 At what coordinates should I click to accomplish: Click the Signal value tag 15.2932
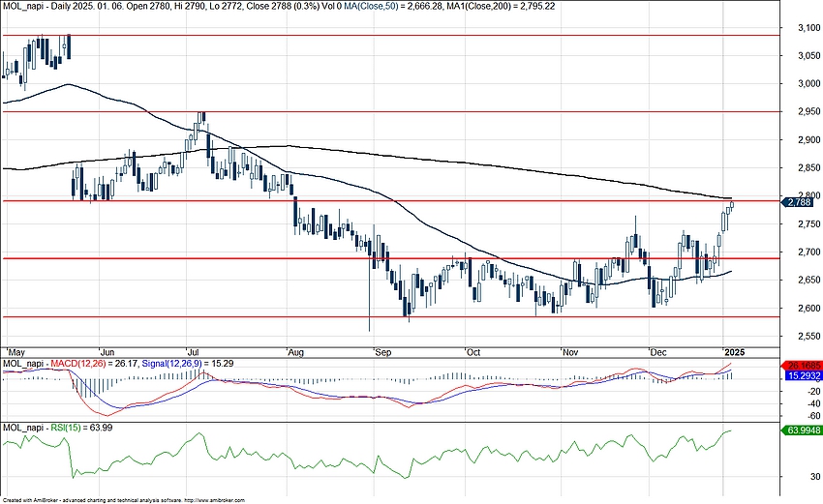tap(804, 376)
